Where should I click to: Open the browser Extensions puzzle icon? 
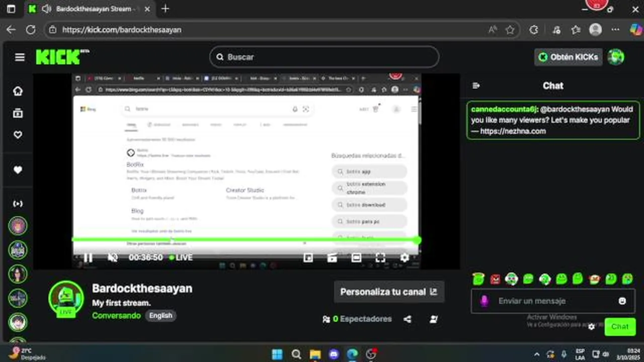coord(534,30)
